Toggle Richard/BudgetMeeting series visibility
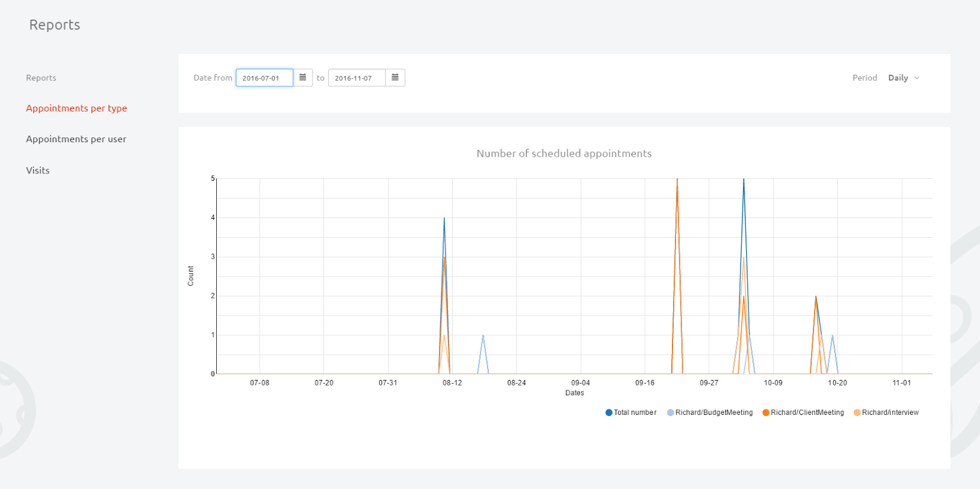This screenshot has height=489, width=980. pos(710,412)
